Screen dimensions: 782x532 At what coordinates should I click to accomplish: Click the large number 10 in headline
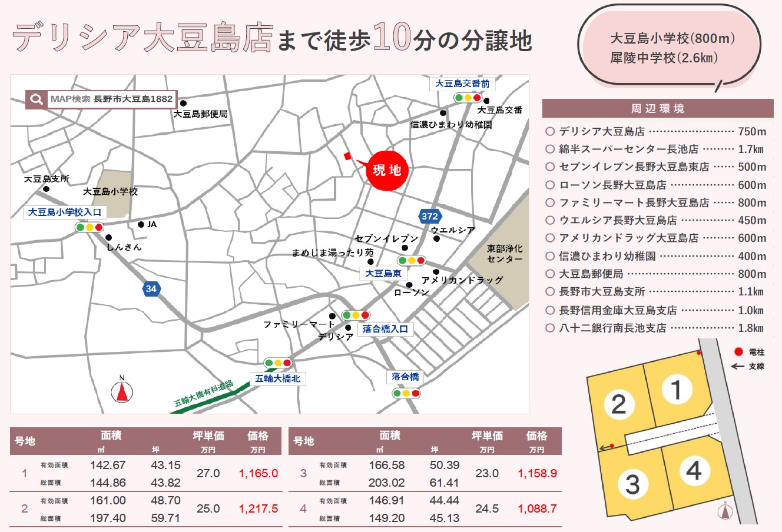click(392, 37)
